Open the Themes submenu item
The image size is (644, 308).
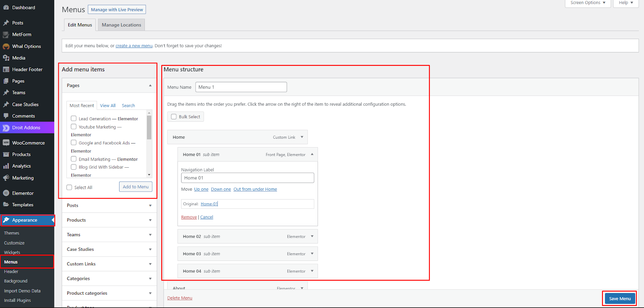12,233
